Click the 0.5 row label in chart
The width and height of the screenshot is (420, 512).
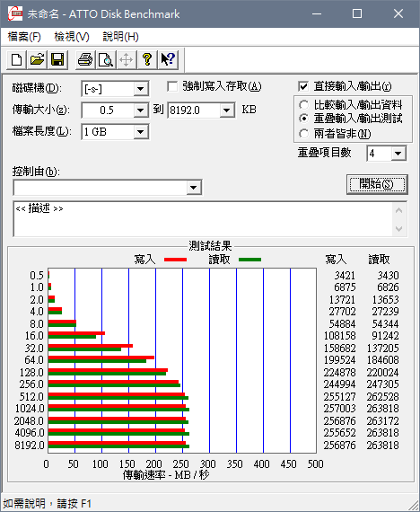click(37, 275)
